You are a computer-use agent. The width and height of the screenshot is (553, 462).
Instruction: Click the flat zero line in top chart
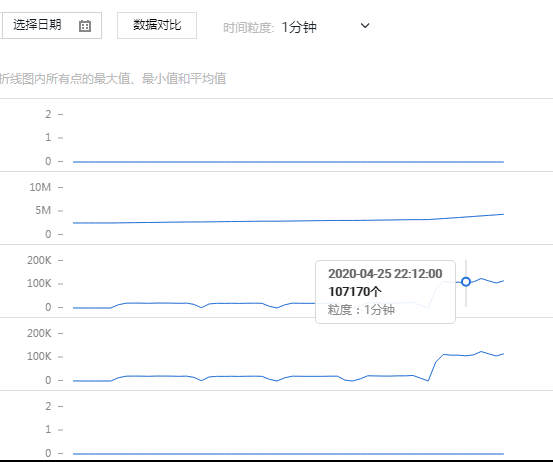point(288,162)
